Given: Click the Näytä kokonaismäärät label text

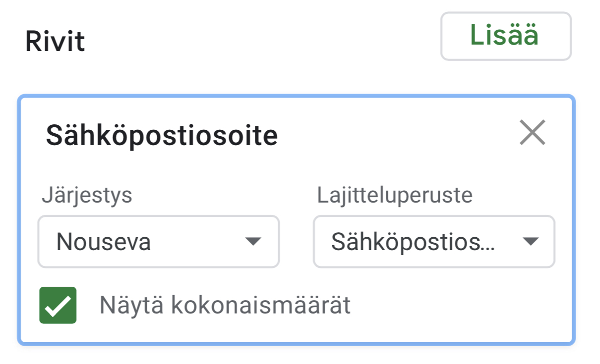Looking at the screenshot, I should [x=225, y=306].
